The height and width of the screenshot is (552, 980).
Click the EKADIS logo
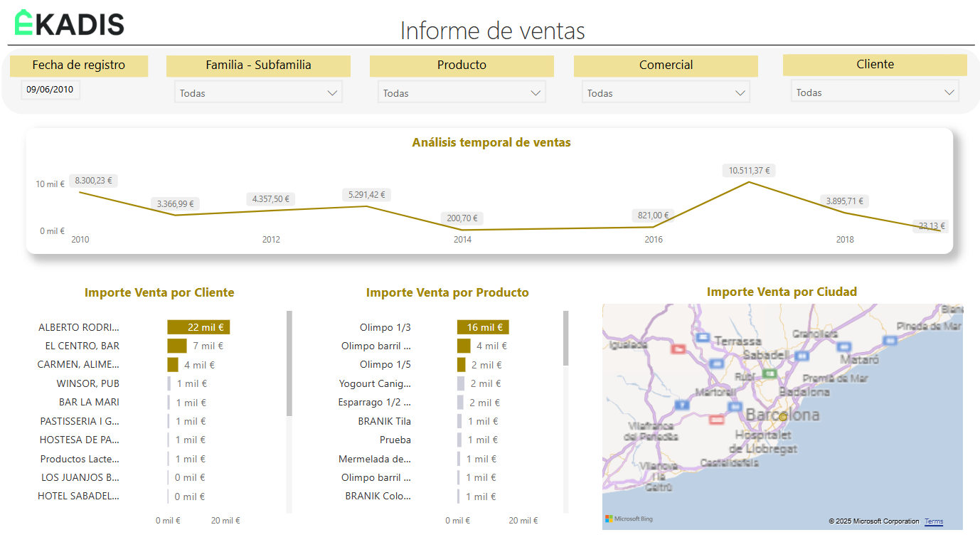(x=70, y=23)
